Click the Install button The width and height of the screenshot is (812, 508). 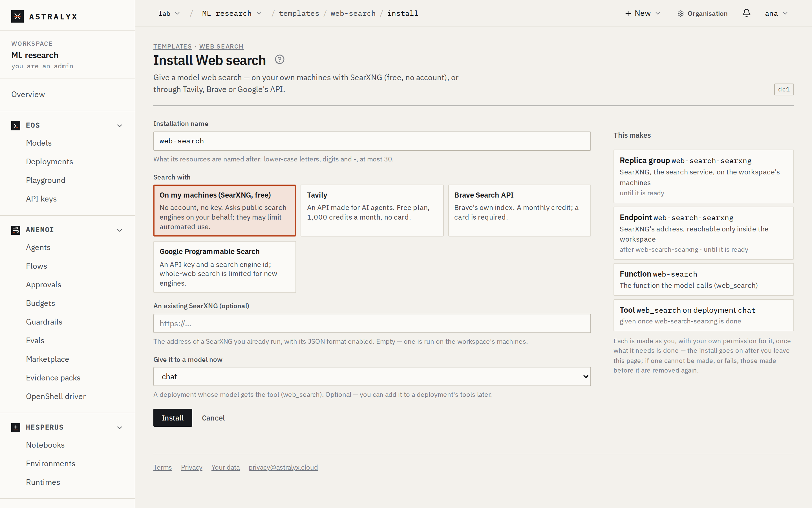[173, 418]
